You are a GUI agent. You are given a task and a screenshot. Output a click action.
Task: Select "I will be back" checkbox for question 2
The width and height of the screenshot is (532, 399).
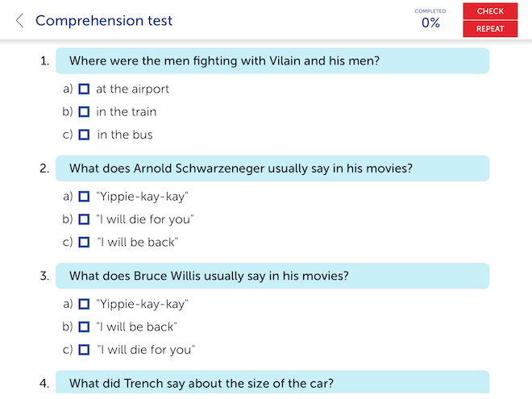coord(84,242)
